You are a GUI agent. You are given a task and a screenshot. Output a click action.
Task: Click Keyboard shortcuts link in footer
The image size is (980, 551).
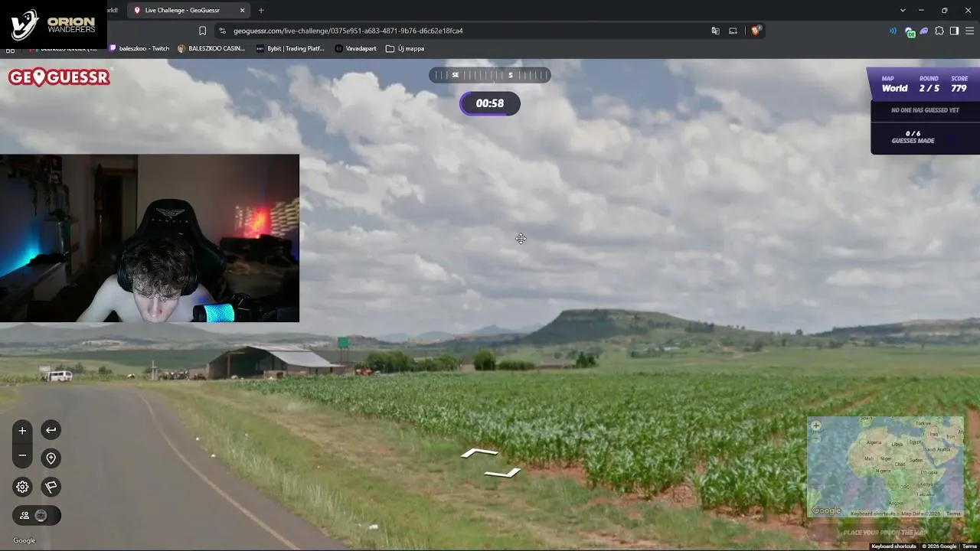click(x=893, y=546)
